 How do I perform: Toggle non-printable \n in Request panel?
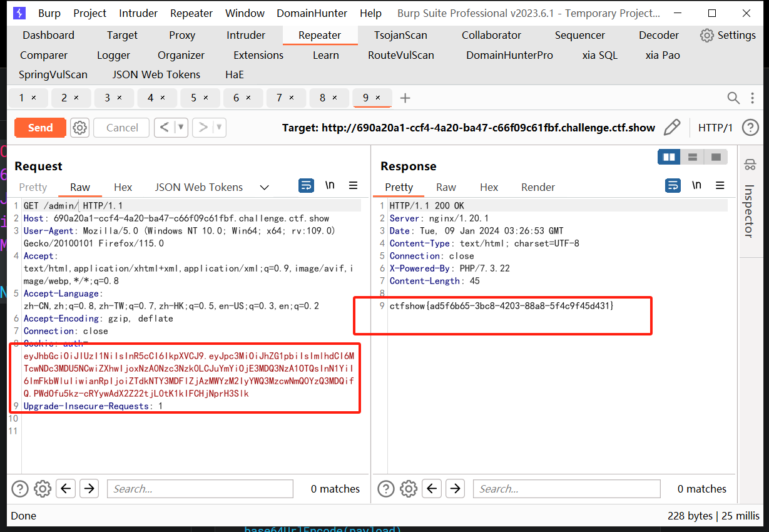point(330,185)
